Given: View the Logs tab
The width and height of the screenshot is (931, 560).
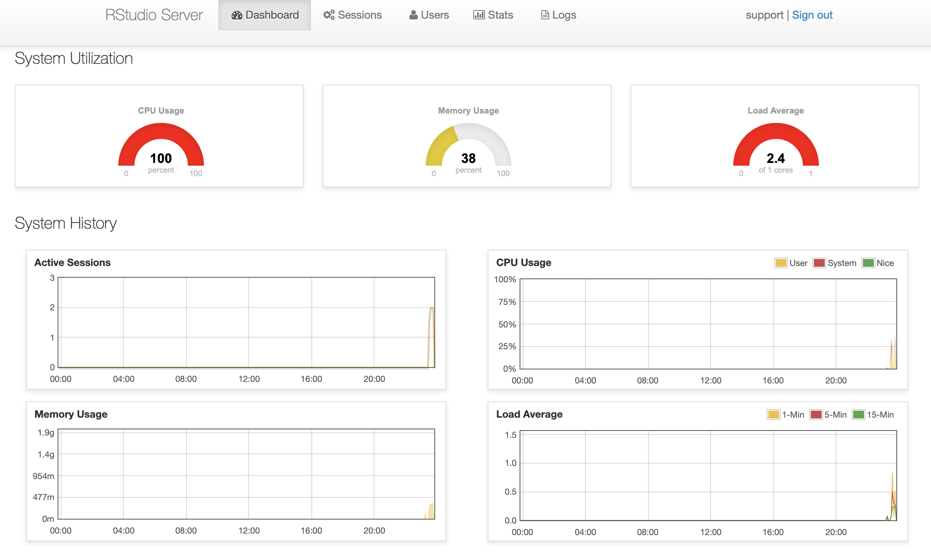Looking at the screenshot, I should (559, 15).
